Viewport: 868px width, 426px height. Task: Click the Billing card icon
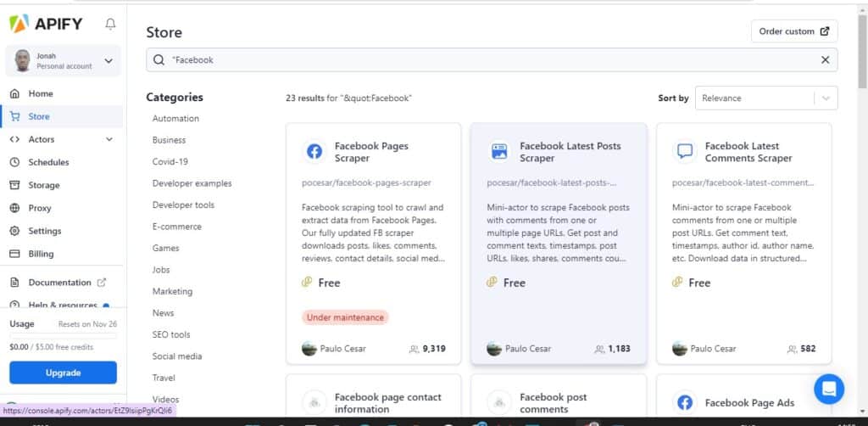15,254
